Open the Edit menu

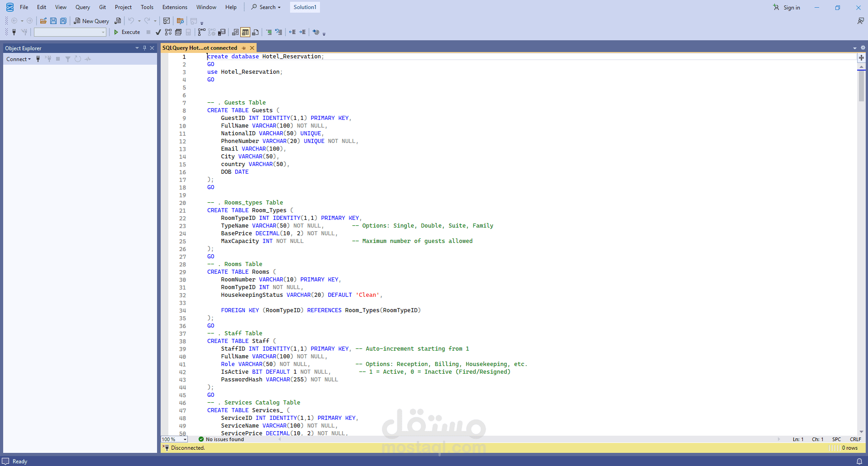click(42, 7)
